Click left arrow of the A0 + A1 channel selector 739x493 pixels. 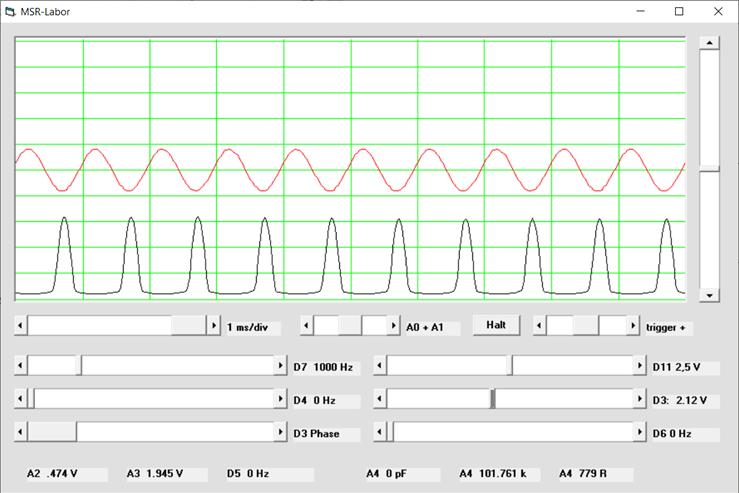(x=307, y=326)
